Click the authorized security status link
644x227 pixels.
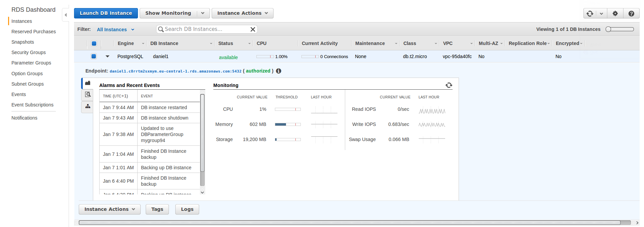[258, 71]
